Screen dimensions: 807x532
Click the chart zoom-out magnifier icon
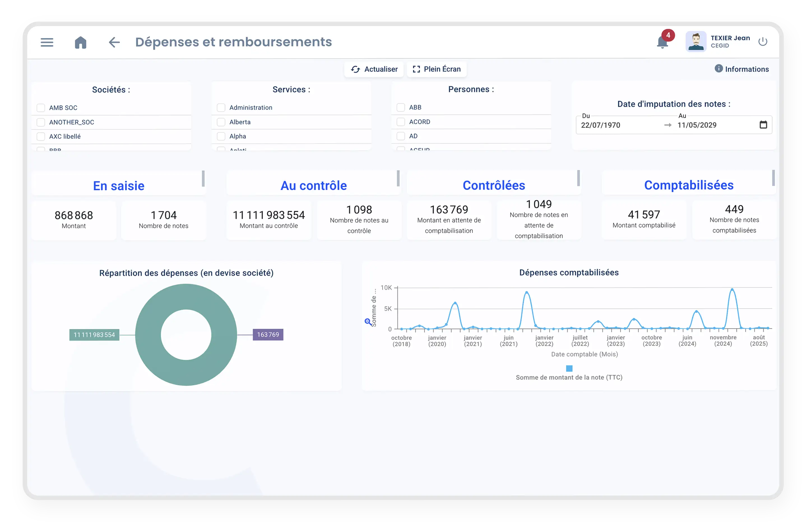click(x=368, y=321)
